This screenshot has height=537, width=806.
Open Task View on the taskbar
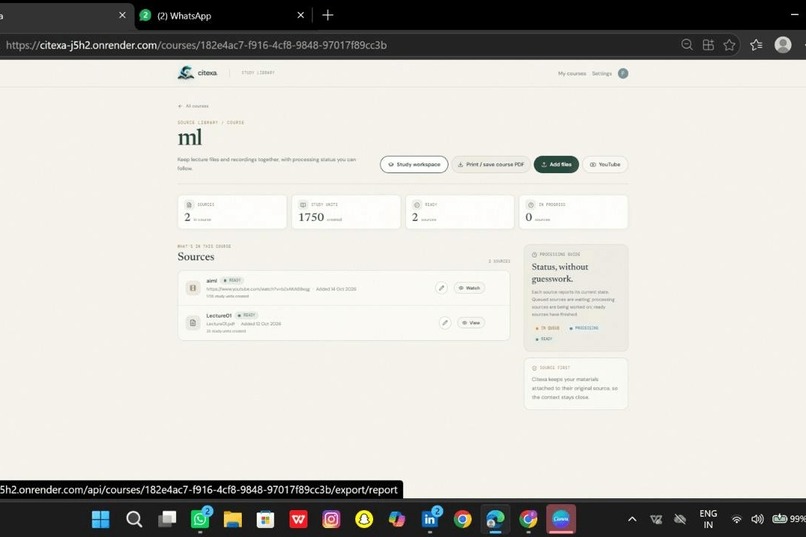tap(167, 519)
